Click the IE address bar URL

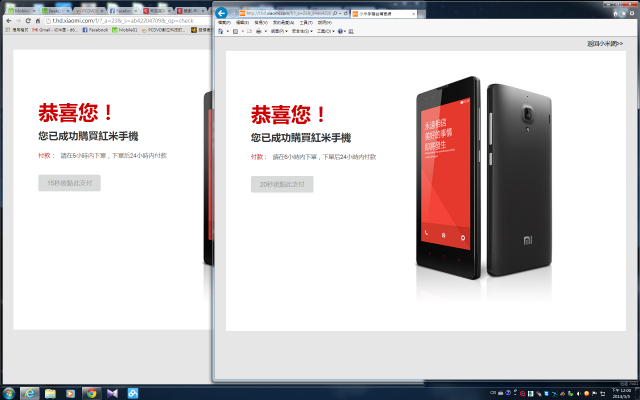click(289, 13)
